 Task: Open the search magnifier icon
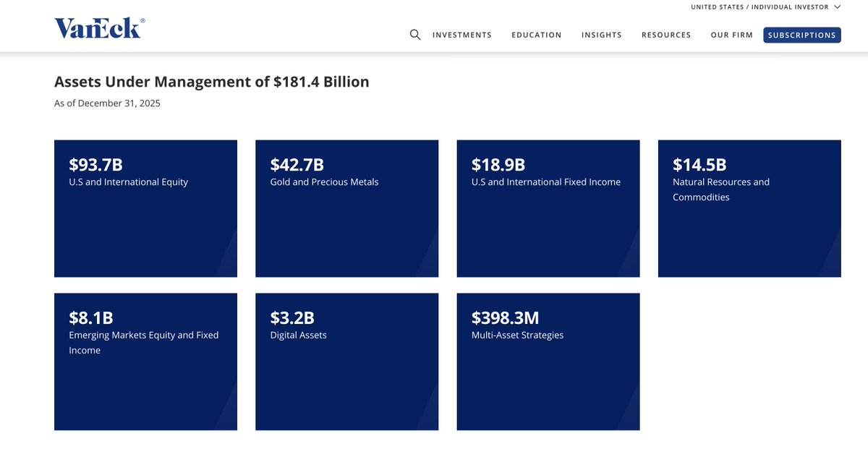click(x=415, y=35)
